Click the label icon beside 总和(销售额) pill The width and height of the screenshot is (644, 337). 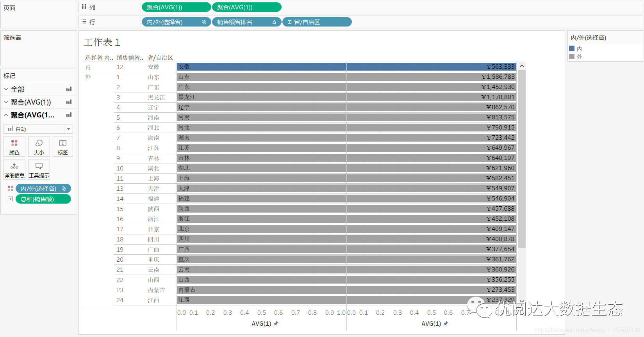point(11,199)
